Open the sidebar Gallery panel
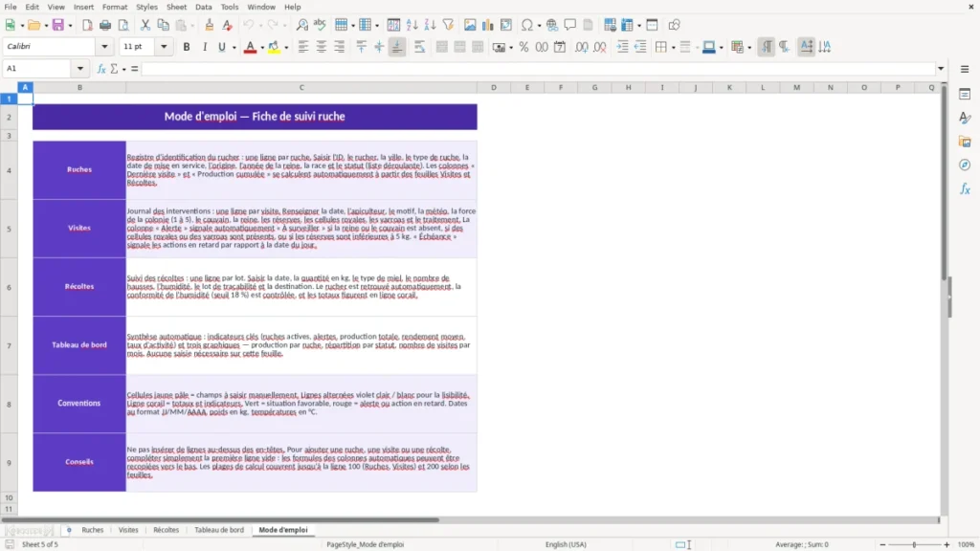Viewport: 980px width, 551px height. coord(965,142)
